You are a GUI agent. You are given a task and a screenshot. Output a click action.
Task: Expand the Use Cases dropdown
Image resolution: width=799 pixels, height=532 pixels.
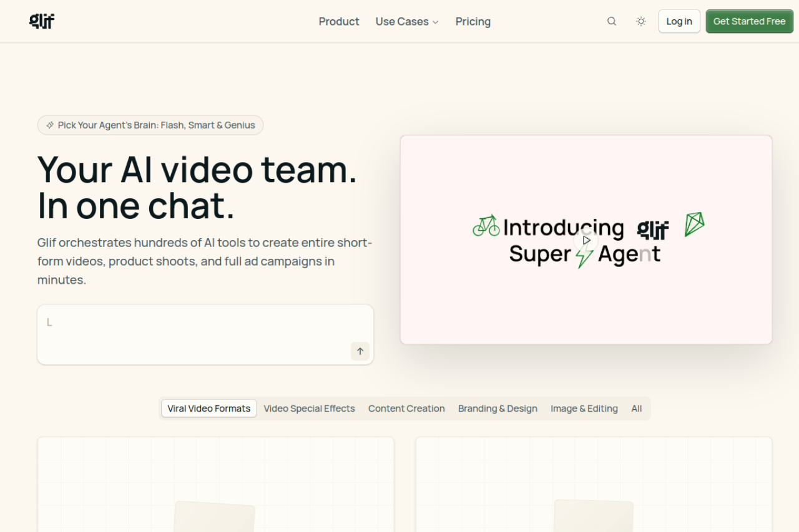(407, 21)
